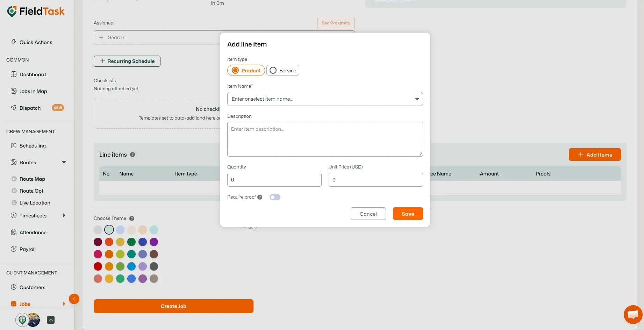644x330 pixels.
Task: Click the Timesheets clock icon
Action: point(14,215)
